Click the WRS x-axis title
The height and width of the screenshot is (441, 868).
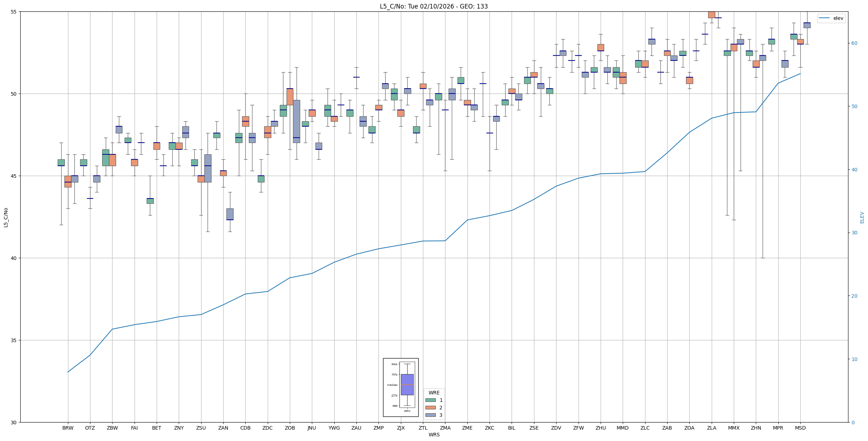pyautogui.click(x=434, y=435)
